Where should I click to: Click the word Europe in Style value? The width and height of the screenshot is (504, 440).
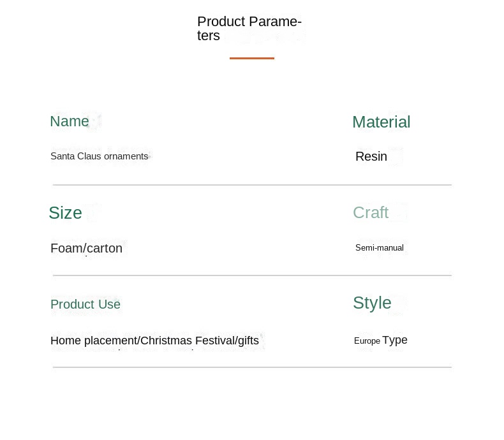[367, 341]
